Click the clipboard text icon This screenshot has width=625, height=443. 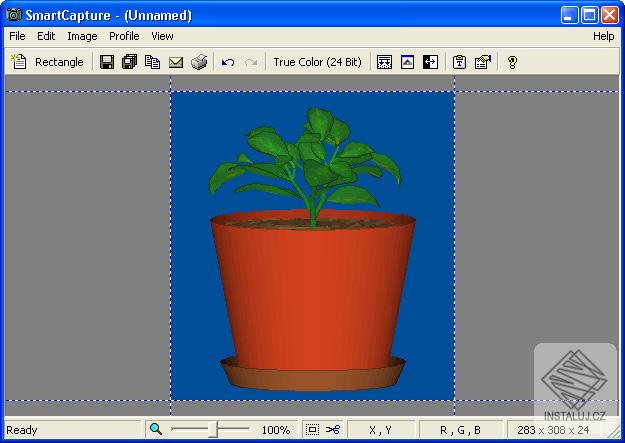click(x=459, y=62)
